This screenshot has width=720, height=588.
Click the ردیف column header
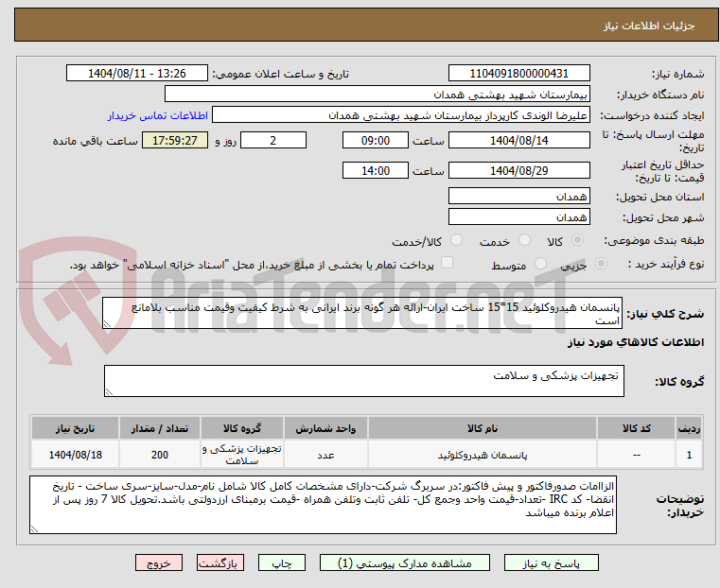[689, 428]
